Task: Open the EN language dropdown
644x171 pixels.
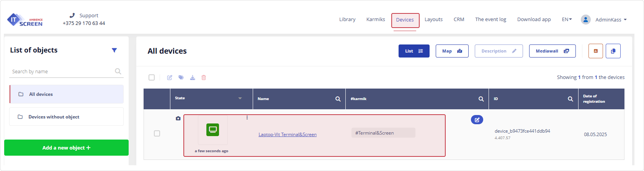Action: pyautogui.click(x=567, y=20)
